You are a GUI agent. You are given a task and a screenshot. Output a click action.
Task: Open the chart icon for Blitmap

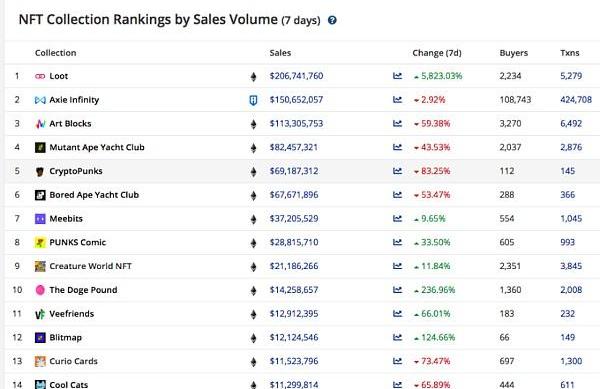(x=398, y=337)
